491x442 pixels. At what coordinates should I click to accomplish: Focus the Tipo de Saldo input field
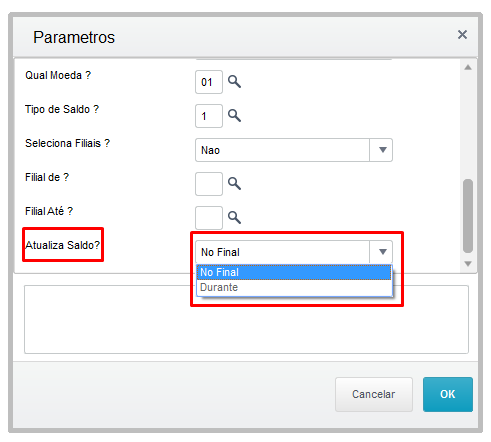click(209, 116)
